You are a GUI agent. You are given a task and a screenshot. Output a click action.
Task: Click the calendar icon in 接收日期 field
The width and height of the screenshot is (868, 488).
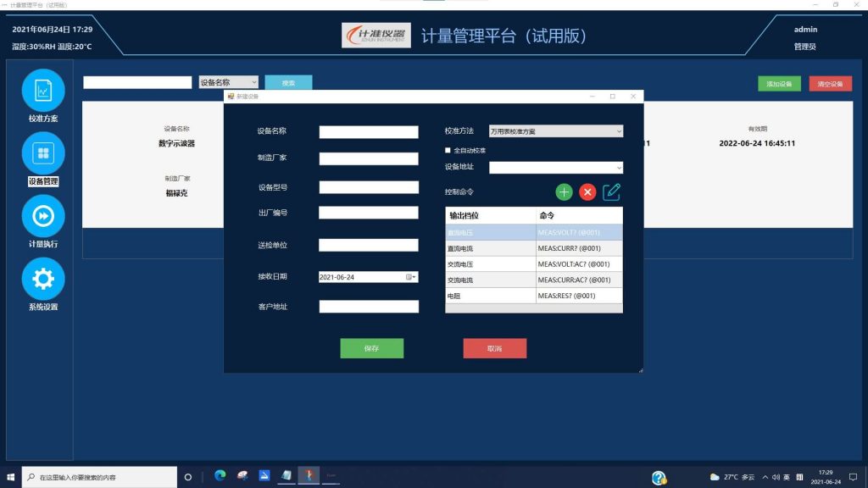[x=410, y=277]
